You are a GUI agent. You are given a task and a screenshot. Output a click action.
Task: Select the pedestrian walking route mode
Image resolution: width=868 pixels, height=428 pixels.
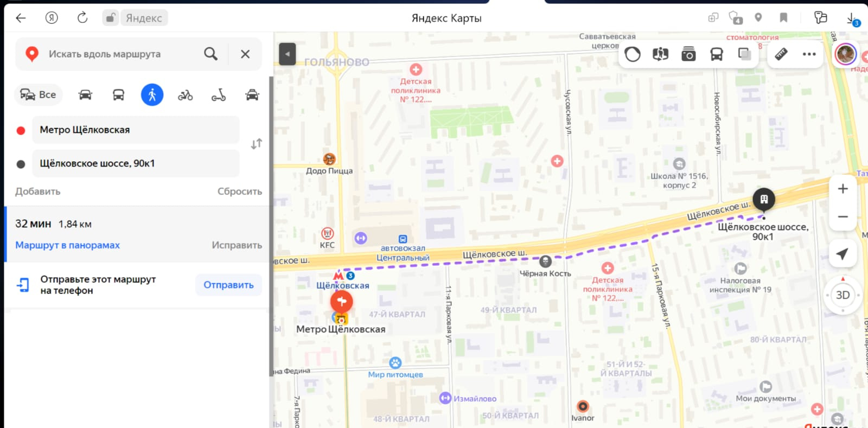(152, 95)
